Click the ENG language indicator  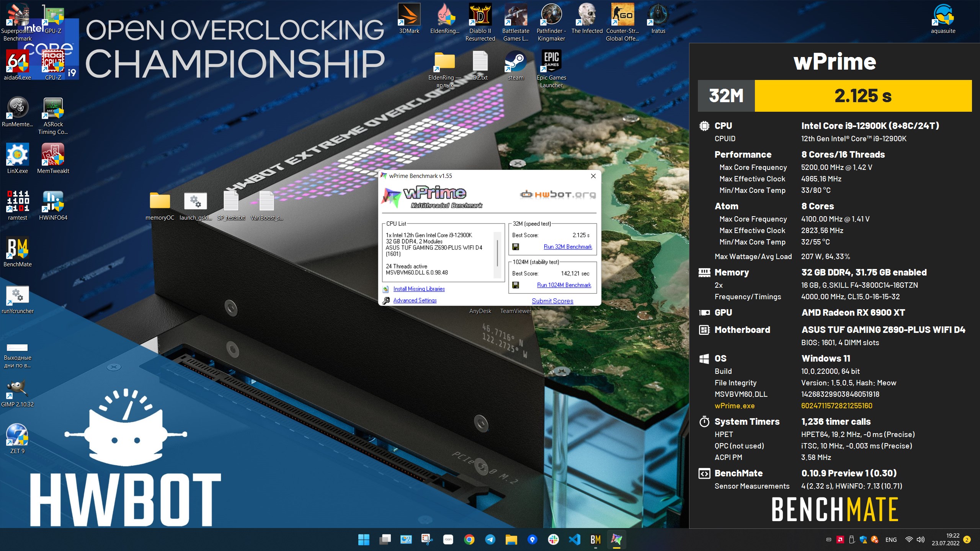pyautogui.click(x=891, y=540)
